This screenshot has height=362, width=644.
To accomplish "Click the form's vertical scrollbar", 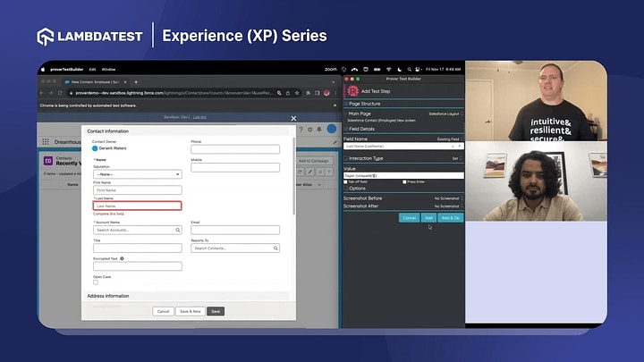I will (x=293, y=176).
